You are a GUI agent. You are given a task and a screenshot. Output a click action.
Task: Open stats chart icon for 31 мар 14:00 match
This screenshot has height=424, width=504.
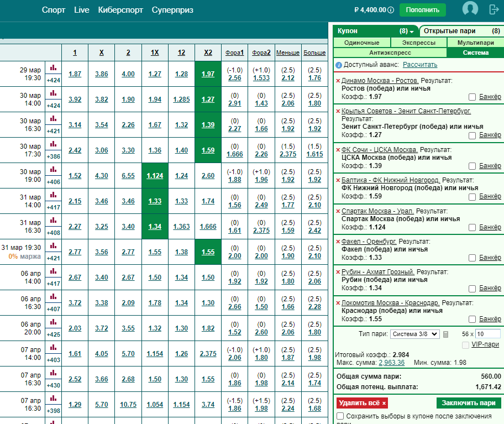point(54,195)
